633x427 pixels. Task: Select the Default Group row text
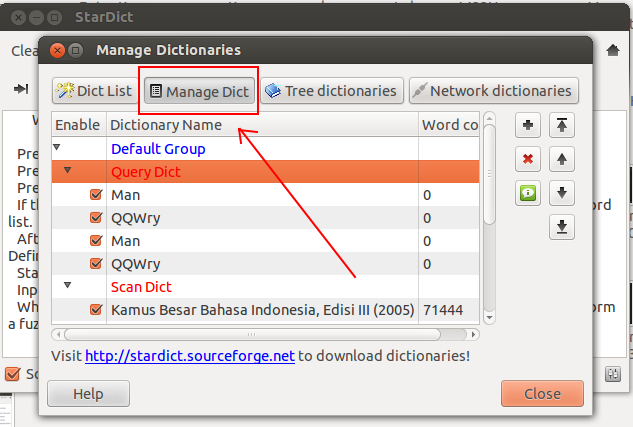click(158, 149)
